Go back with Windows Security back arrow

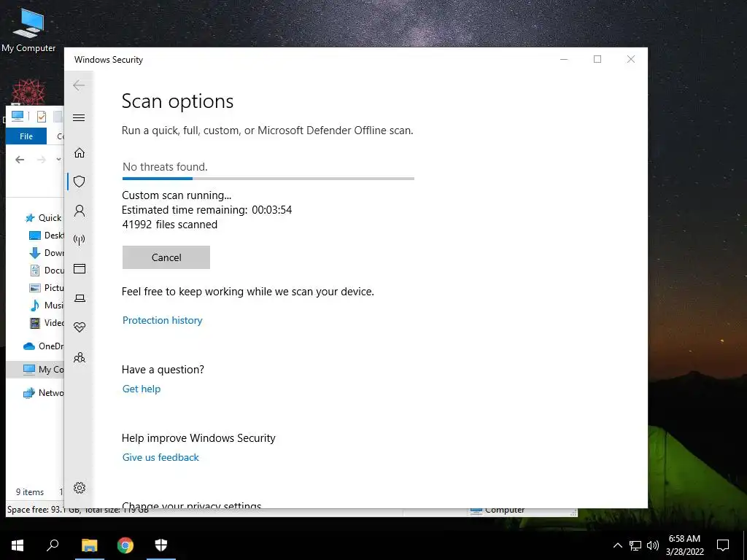(x=79, y=86)
